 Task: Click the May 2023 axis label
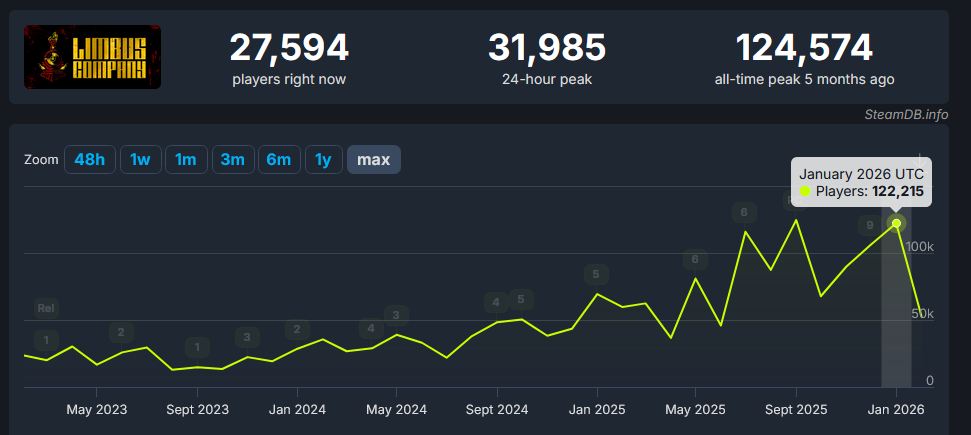(97, 410)
